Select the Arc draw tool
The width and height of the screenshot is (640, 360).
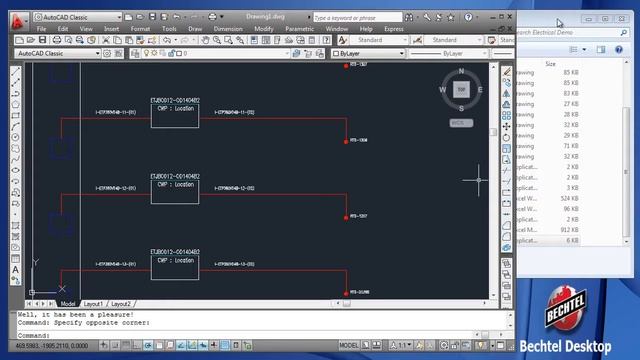[x=16, y=127]
